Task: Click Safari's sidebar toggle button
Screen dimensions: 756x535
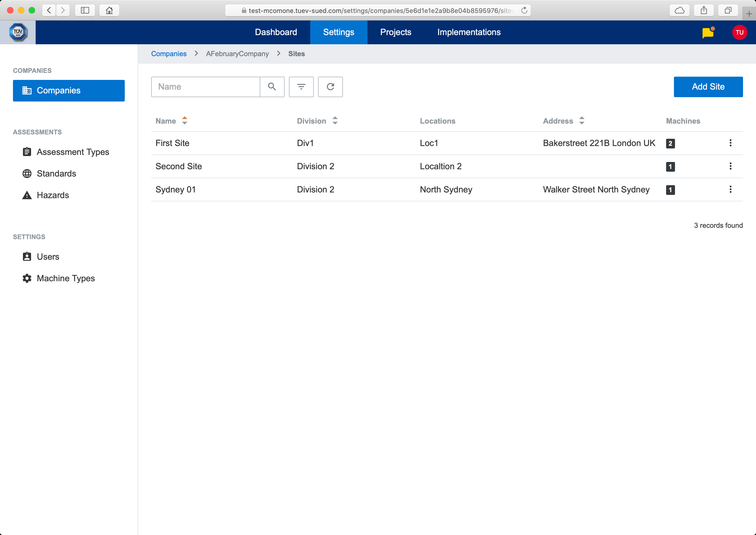Action: [x=85, y=11]
